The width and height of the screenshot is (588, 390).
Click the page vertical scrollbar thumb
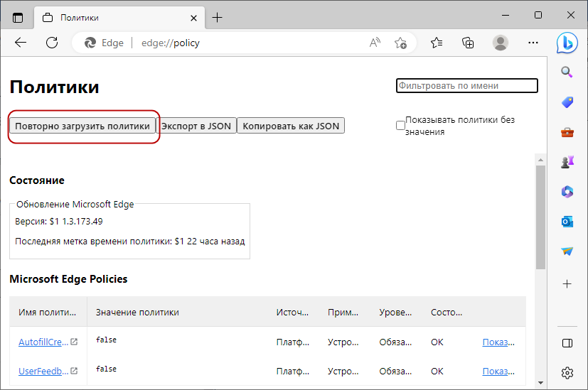point(540,217)
